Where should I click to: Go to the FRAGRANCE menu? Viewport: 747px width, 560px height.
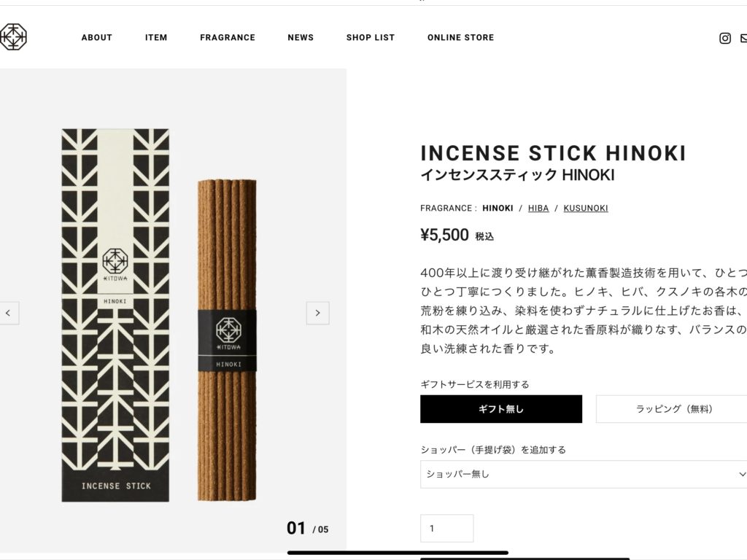(x=228, y=38)
